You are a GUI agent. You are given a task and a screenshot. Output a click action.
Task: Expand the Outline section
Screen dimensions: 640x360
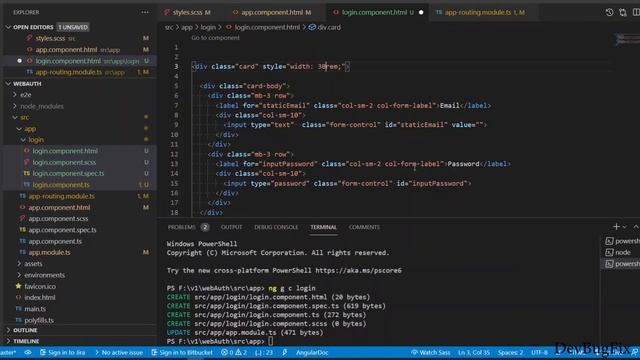[x=24, y=330]
